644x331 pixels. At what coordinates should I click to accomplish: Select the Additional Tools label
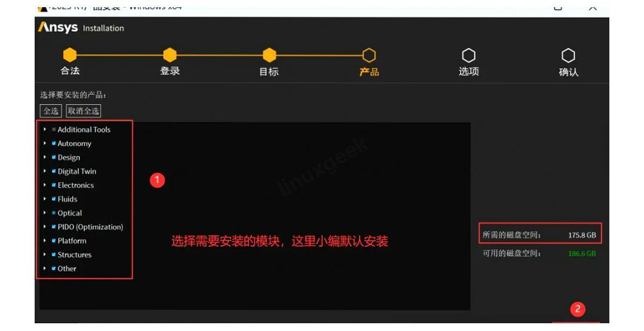click(x=84, y=130)
